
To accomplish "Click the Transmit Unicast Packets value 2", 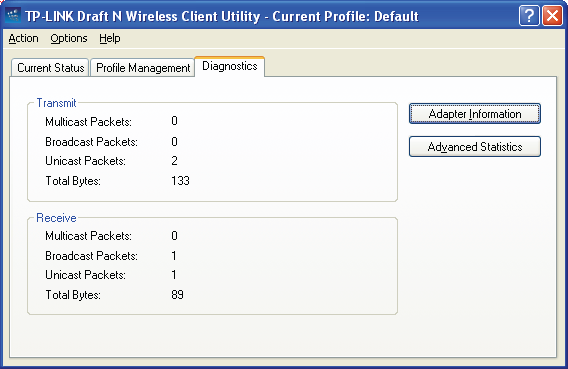I will pyautogui.click(x=174, y=161).
